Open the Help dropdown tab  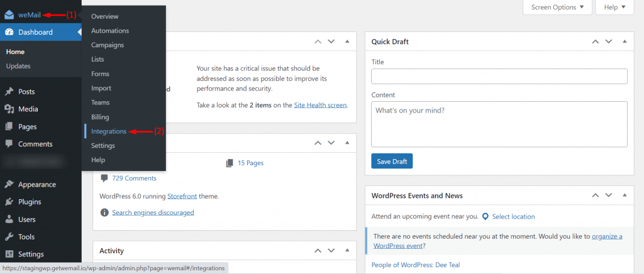point(614,7)
